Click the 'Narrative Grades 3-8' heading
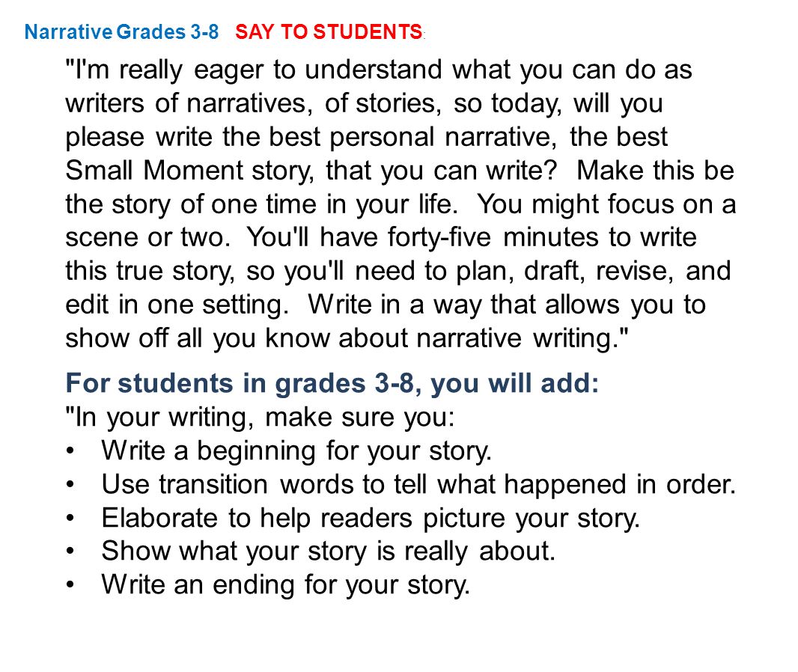 121,32
